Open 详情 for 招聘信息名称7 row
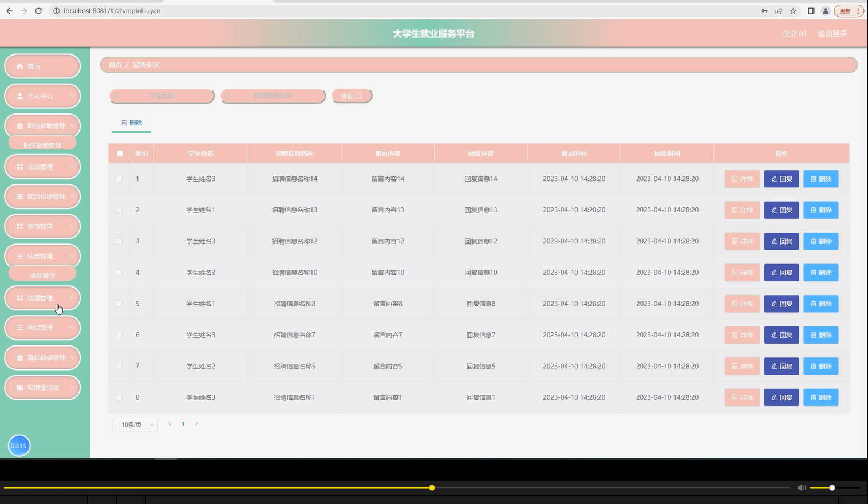Screen dimensions: 868x504 pos(742,335)
